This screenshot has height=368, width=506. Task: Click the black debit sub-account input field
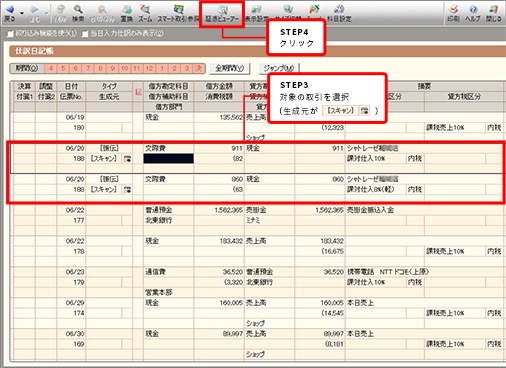[x=168, y=159]
